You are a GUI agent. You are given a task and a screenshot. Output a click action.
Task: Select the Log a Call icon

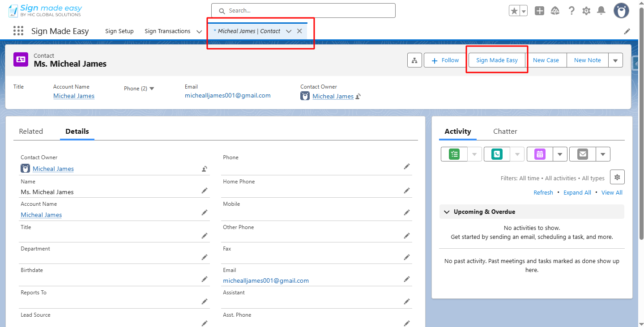tap(496, 154)
